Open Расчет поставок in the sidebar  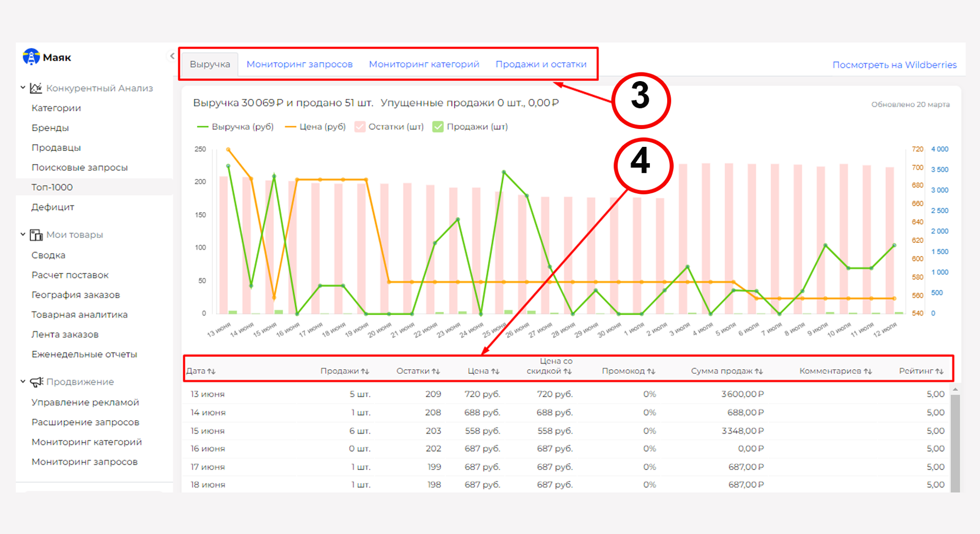click(x=70, y=275)
